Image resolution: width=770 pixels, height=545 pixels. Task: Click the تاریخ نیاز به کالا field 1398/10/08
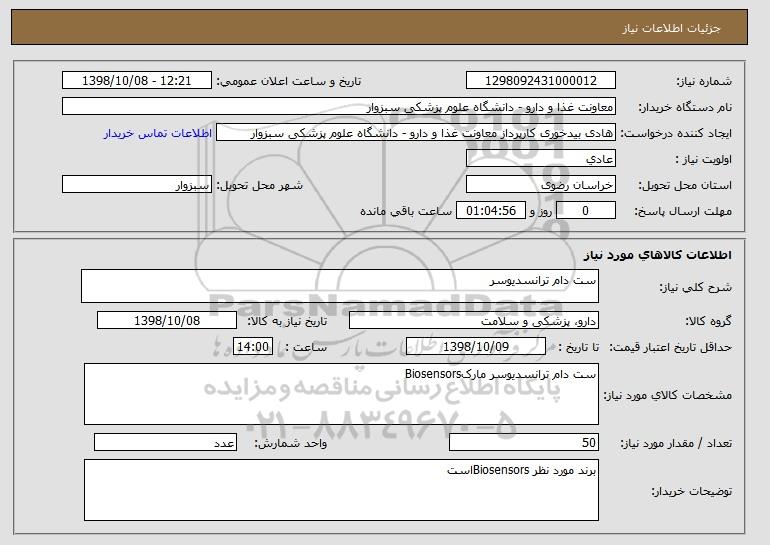(x=167, y=321)
